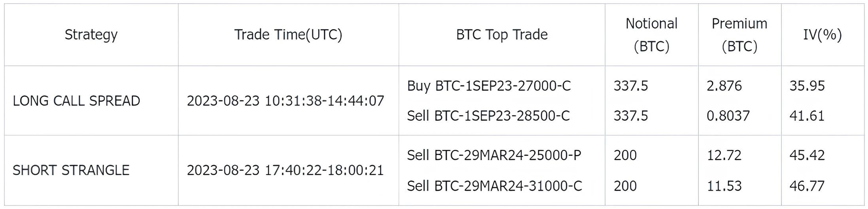Viewport: 868px width, 209px height.
Task: Select Buy BTC-1SEP23-27000-C trade
Action: pyautogui.click(x=489, y=86)
